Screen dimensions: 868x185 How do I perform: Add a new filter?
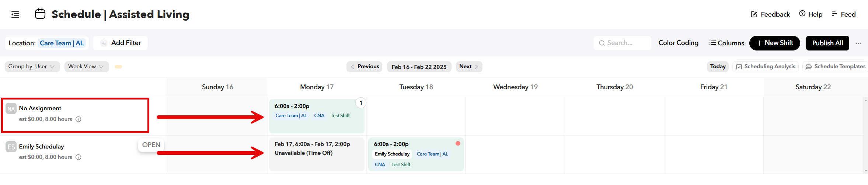point(121,43)
